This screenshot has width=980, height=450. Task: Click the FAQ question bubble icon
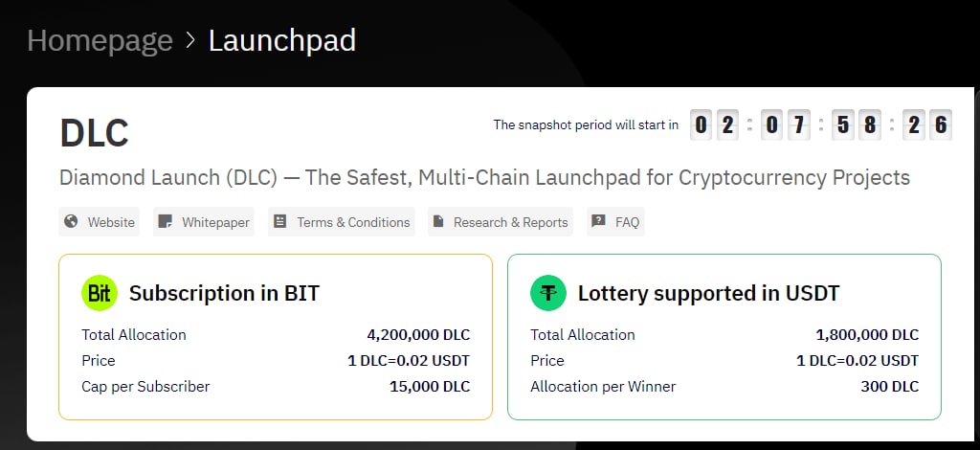(x=599, y=222)
